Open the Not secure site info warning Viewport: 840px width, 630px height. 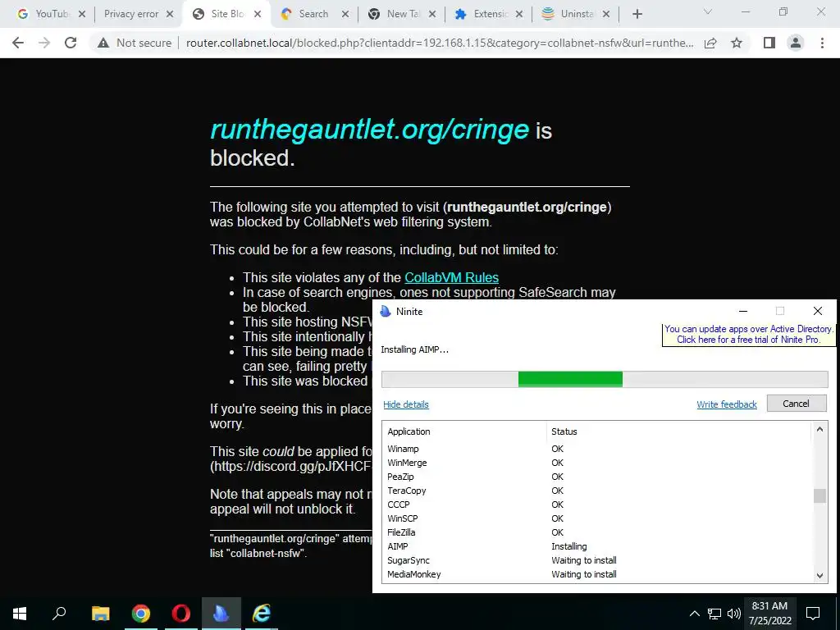(135, 43)
